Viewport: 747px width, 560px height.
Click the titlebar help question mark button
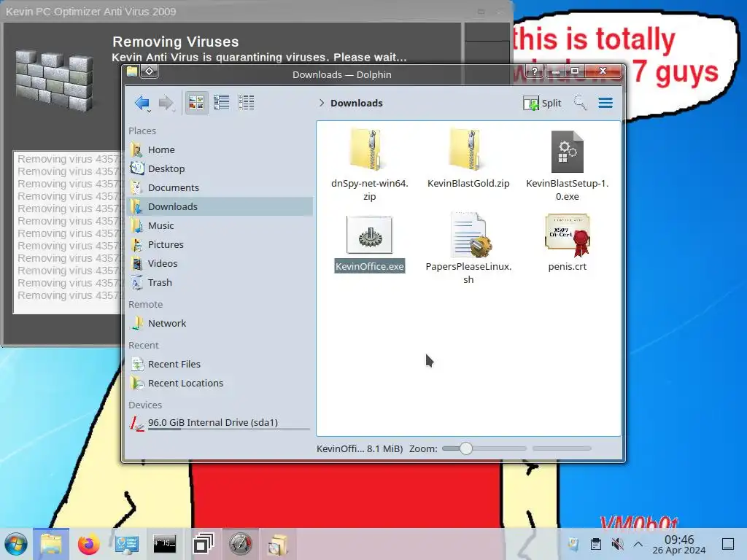(535, 71)
